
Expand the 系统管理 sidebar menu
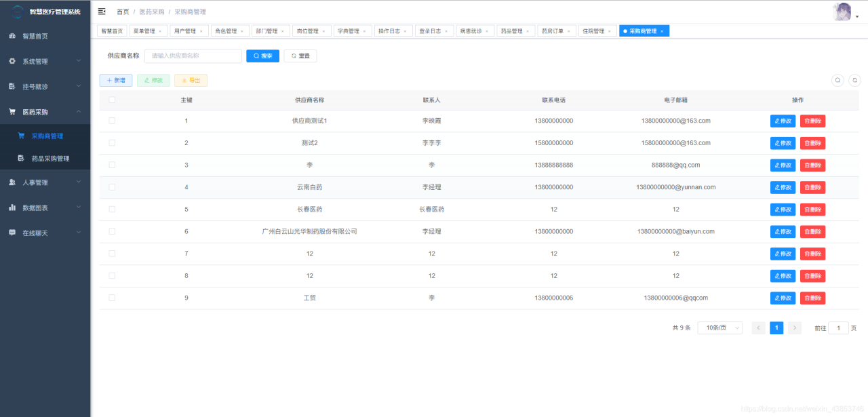(45, 61)
